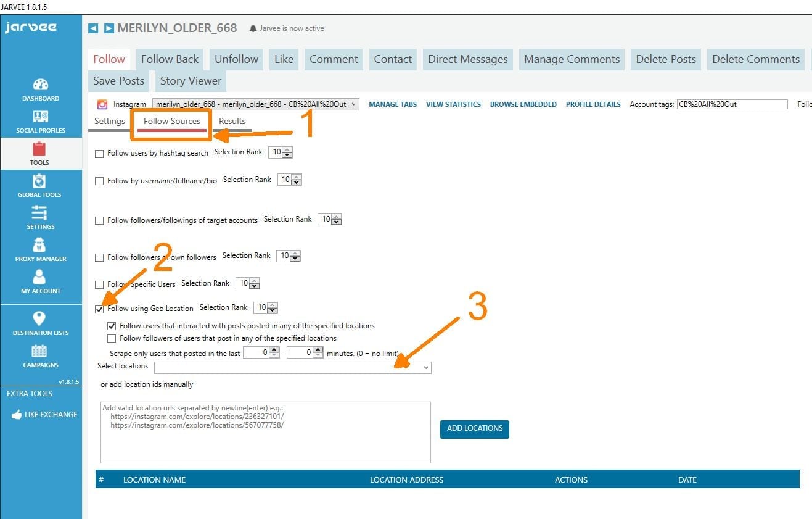The height and width of the screenshot is (519, 812).
Task: Open the Manage Comments tab
Action: [x=572, y=59]
